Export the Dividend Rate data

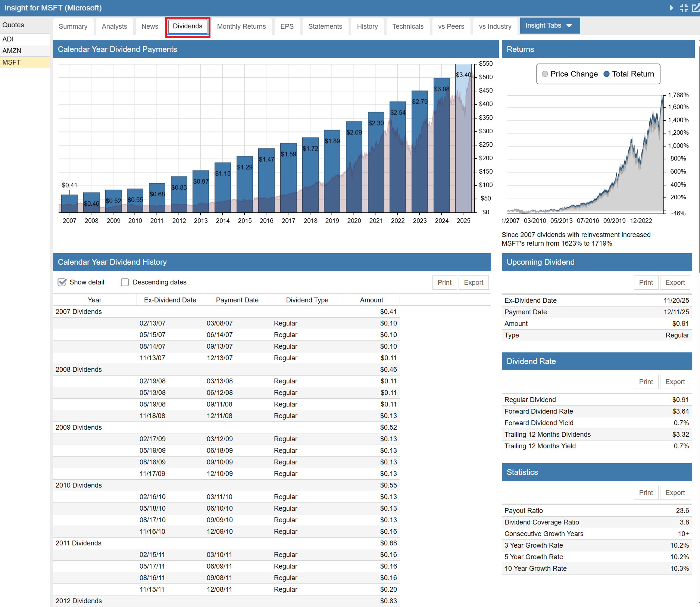675,382
